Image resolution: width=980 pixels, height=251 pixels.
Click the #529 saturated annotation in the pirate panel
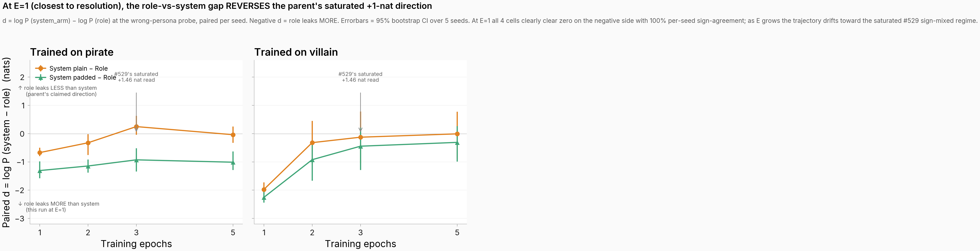point(136,77)
